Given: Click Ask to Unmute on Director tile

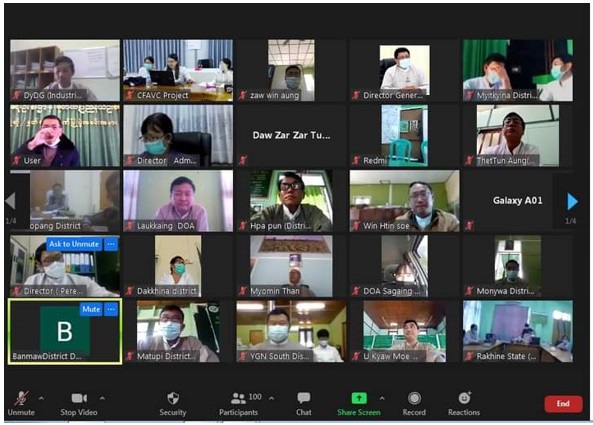Looking at the screenshot, I should click(74, 244).
